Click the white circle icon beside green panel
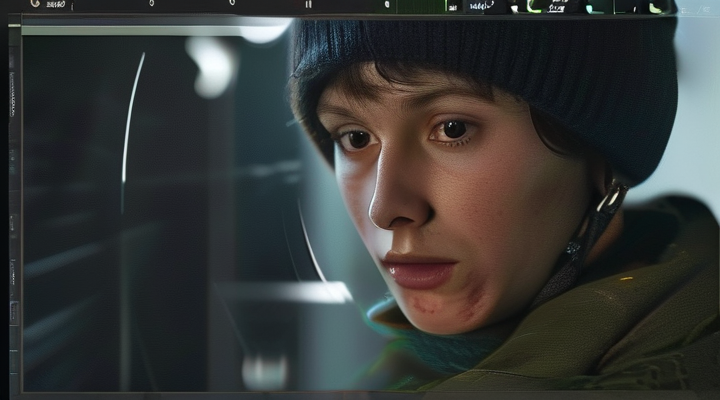Viewport: 720px width, 400px height. 387,5
